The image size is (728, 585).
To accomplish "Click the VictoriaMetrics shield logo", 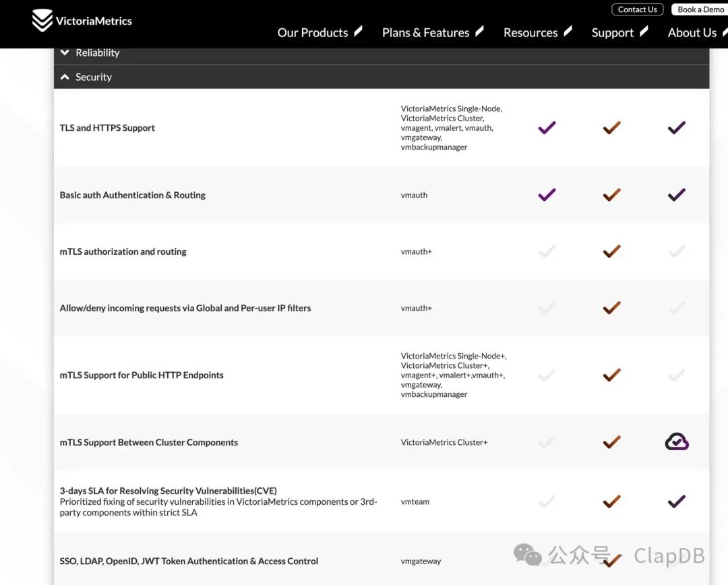I will 42,20.
